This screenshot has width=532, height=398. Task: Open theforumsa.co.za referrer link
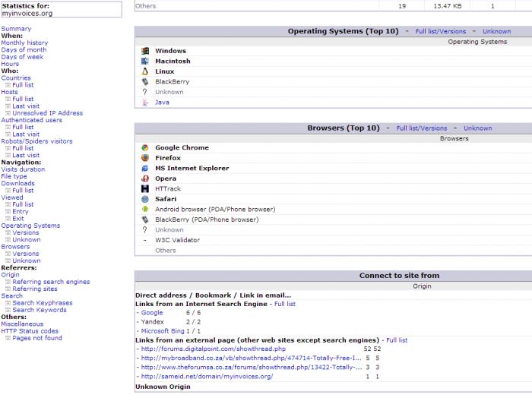click(252, 367)
